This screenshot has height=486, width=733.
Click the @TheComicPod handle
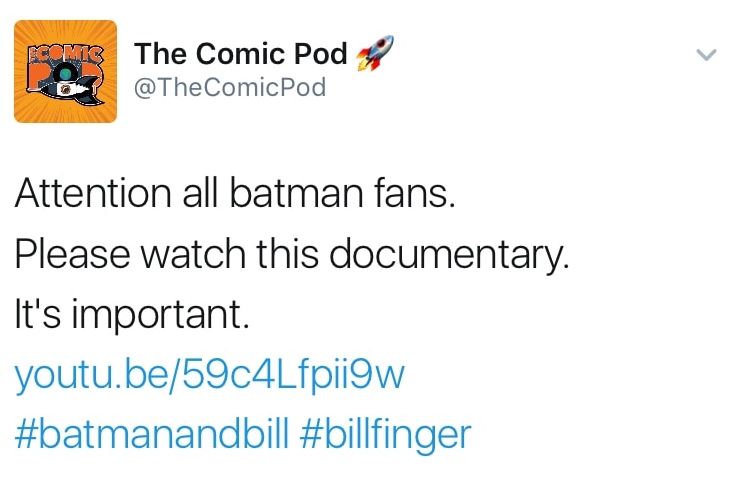pos(230,88)
